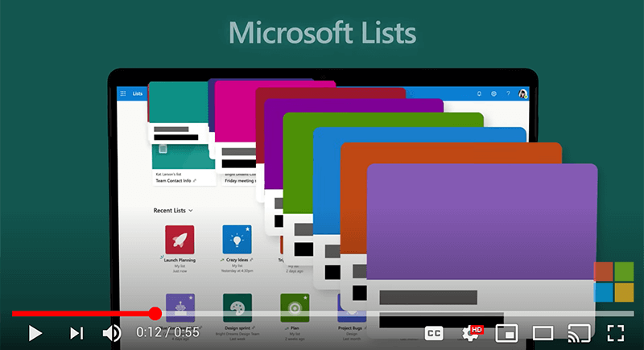Viewport: 644px width, 350px height.
Task: Open the Team Contact Info card
Action: click(x=184, y=167)
